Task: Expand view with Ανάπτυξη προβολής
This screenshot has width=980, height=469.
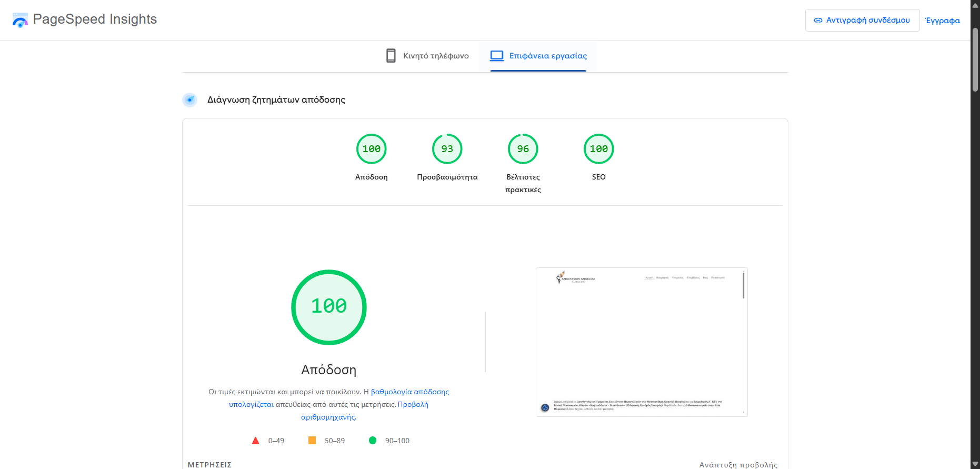Action: point(738,465)
